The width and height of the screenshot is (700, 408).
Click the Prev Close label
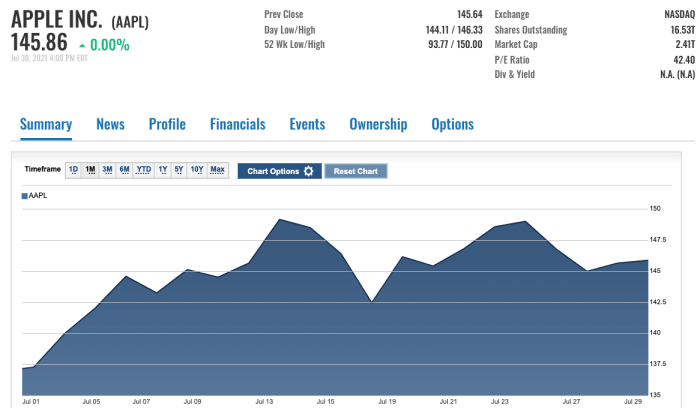[x=283, y=14]
